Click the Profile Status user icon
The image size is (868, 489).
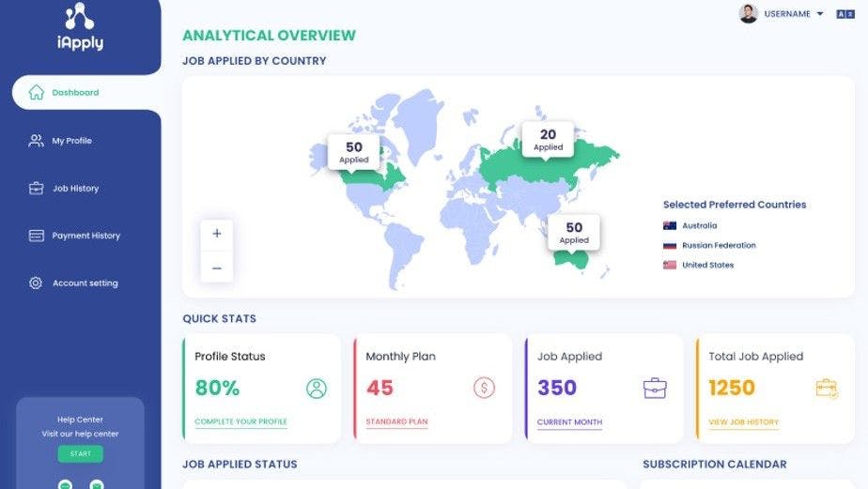coord(317,389)
